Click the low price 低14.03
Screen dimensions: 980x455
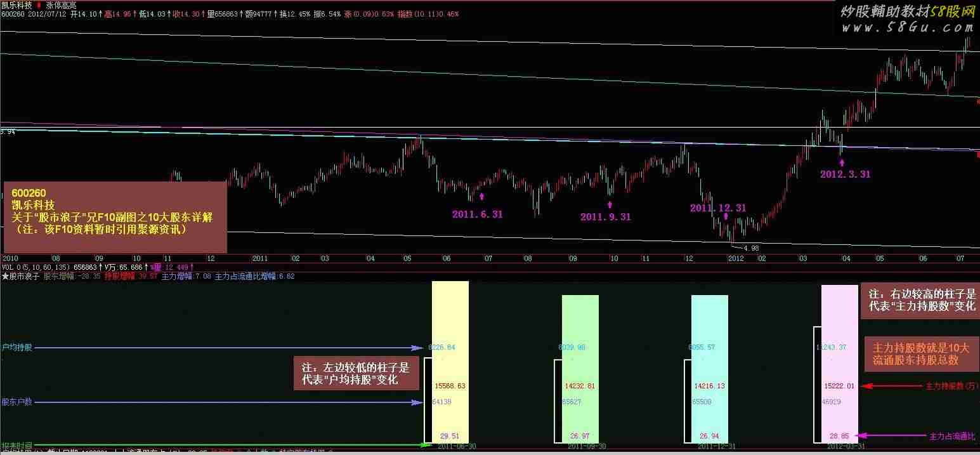click(154, 13)
